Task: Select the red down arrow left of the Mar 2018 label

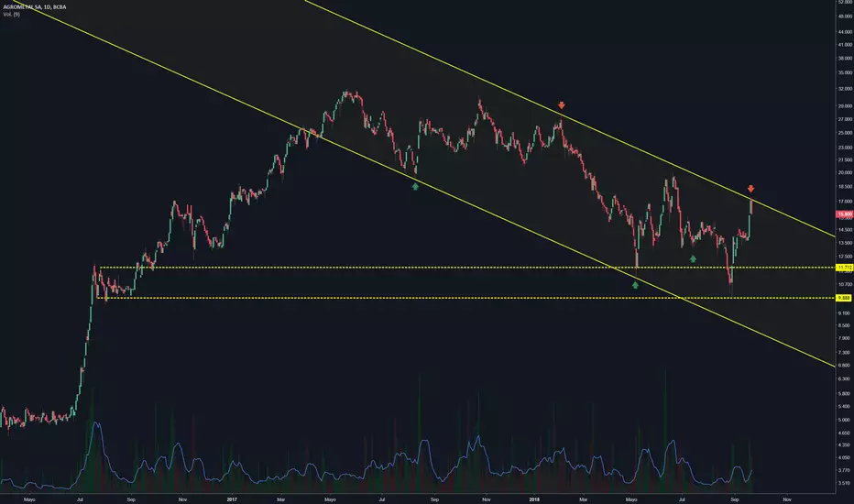Action: [562, 105]
